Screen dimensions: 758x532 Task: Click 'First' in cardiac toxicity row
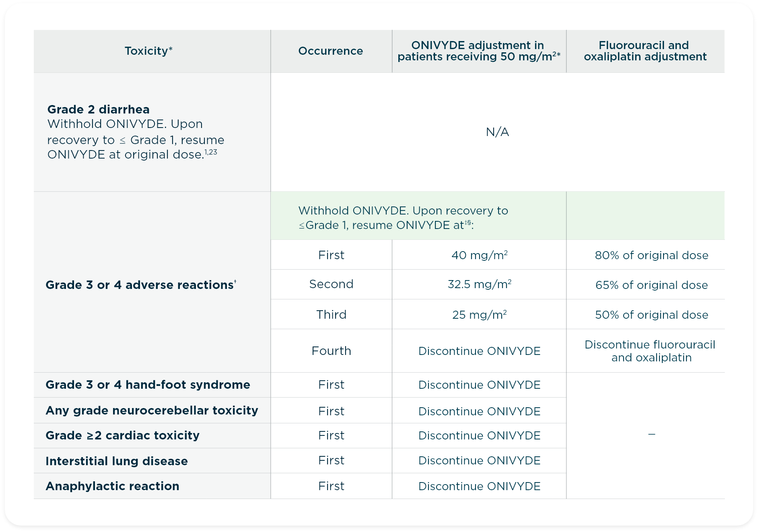tap(331, 435)
